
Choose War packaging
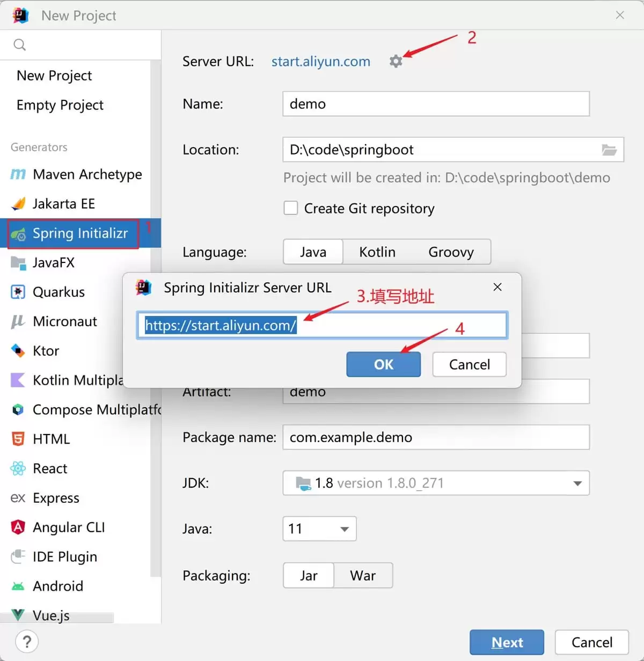click(x=363, y=575)
